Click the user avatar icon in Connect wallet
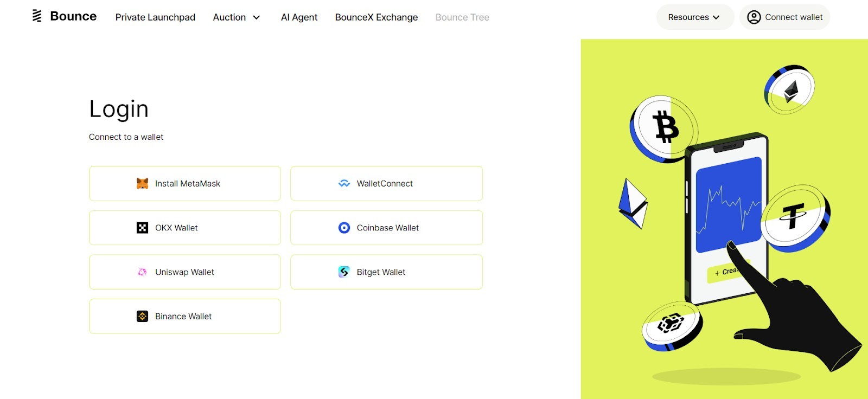The image size is (868, 399). pyautogui.click(x=754, y=17)
